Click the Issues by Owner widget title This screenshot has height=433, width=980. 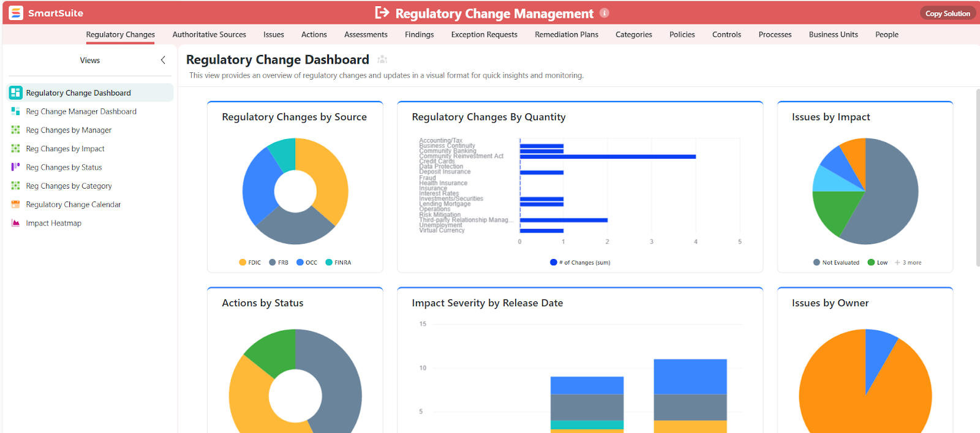pos(830,303)
